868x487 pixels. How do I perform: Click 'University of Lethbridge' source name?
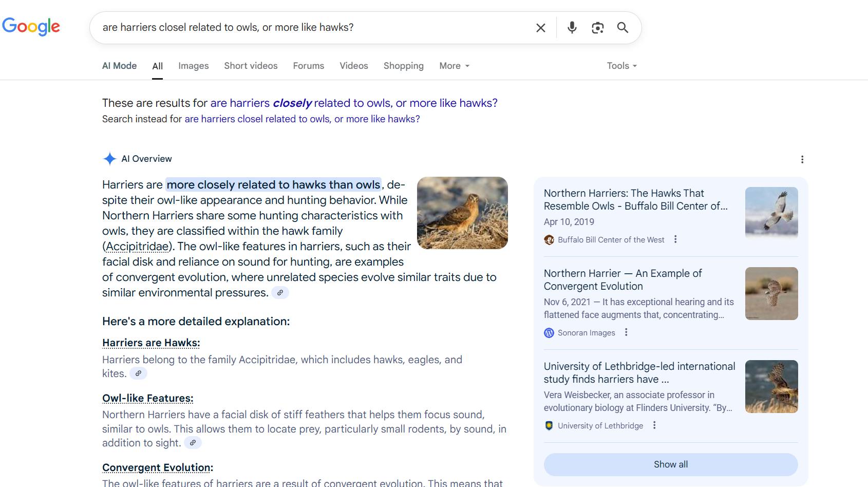pos(600,426)
